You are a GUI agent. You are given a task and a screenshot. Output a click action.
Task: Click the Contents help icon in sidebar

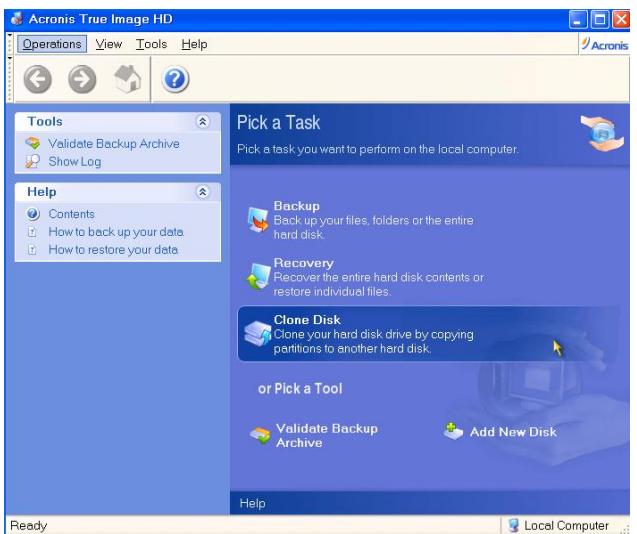[x=33, y=214]
